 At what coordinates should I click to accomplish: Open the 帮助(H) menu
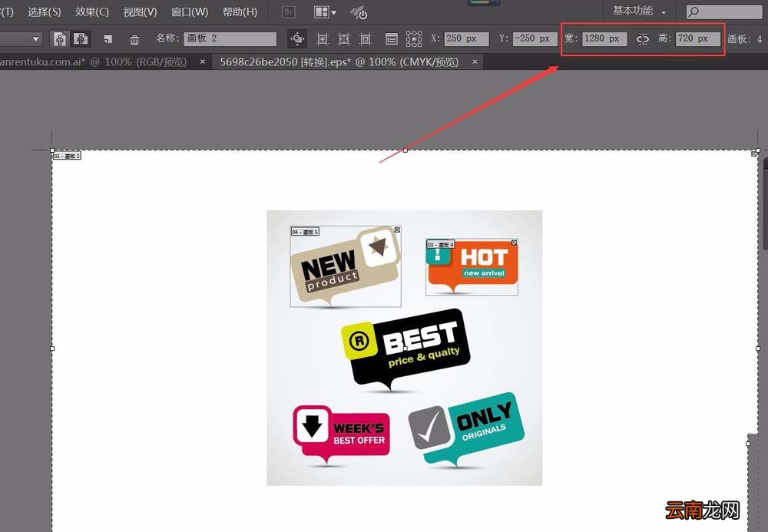[x=240, y=12]
